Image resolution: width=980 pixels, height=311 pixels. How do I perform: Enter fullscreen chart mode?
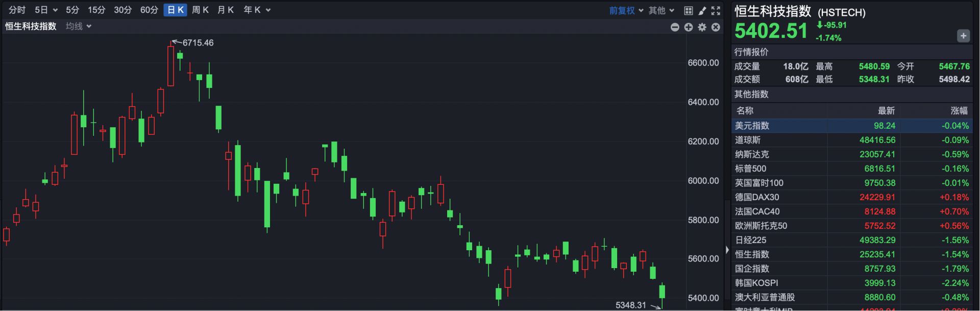716,10
